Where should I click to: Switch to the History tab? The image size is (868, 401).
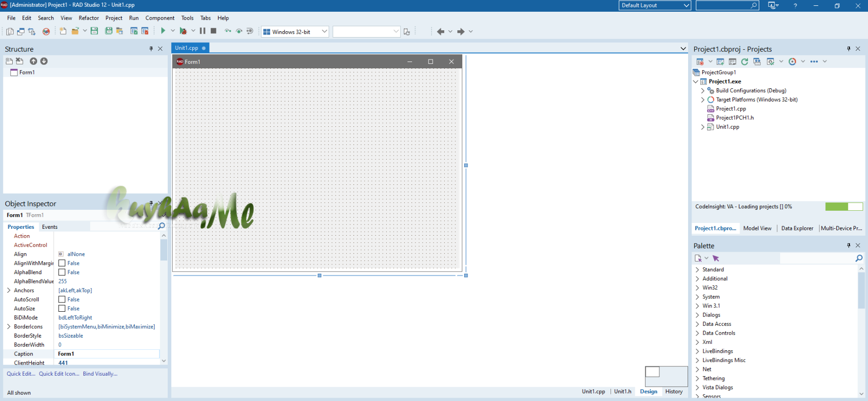[674, 391]
